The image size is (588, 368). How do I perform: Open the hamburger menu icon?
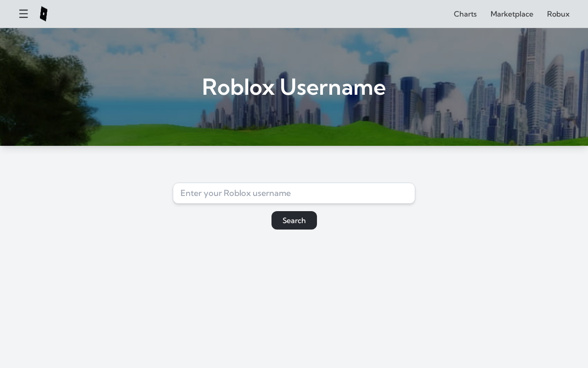coord(23,14)
